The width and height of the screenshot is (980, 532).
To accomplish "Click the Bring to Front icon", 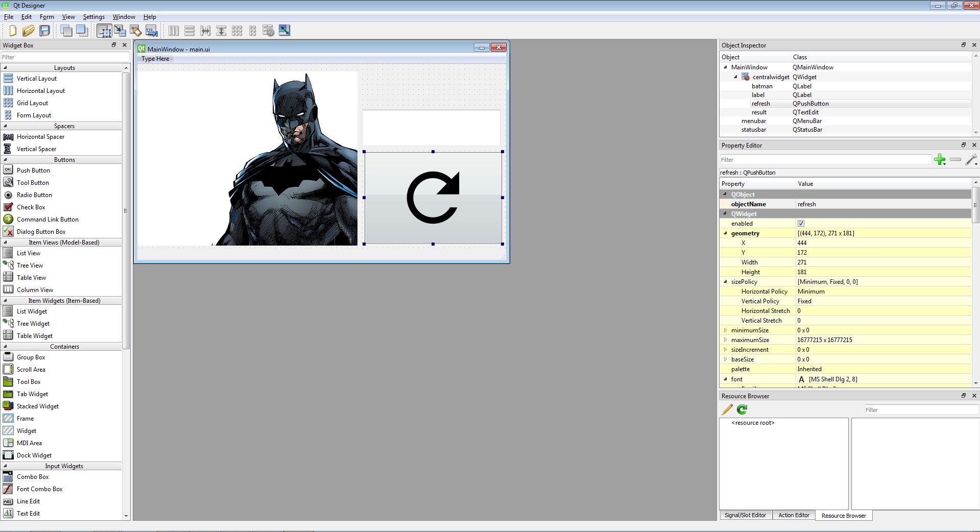I will [x=82, y=31].
